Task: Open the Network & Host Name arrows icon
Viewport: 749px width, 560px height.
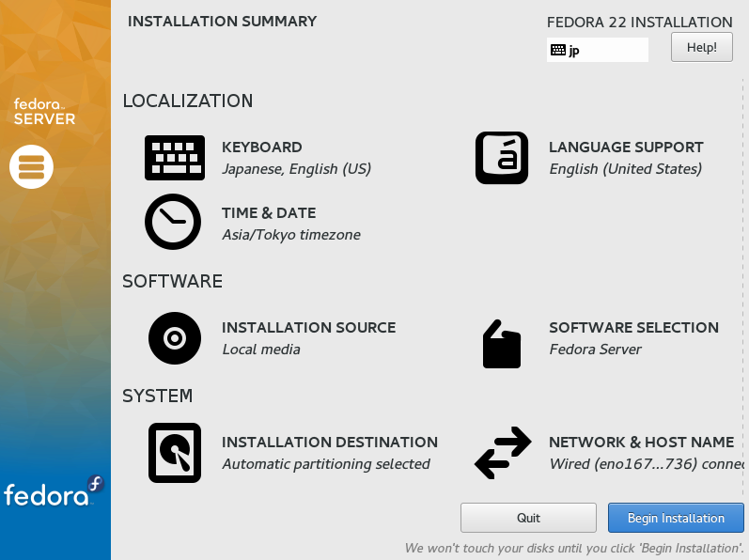Action: 503,453
